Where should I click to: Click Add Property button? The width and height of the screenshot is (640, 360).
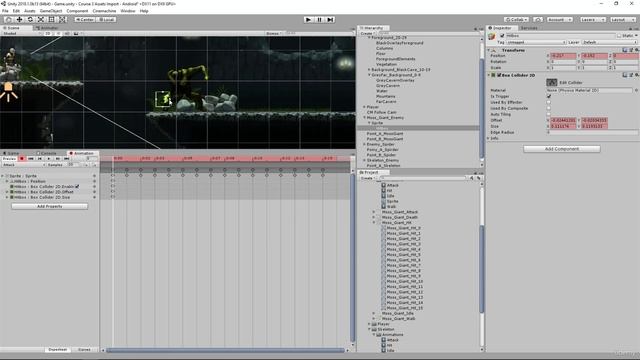49,207
